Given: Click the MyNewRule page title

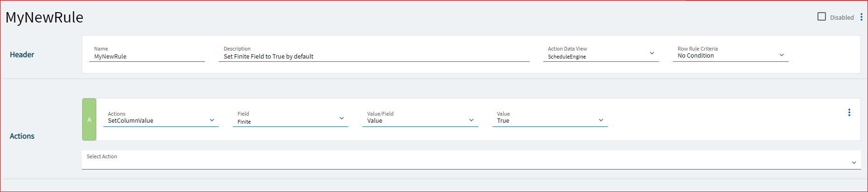Looking at the screenshot, I should 44,17.
